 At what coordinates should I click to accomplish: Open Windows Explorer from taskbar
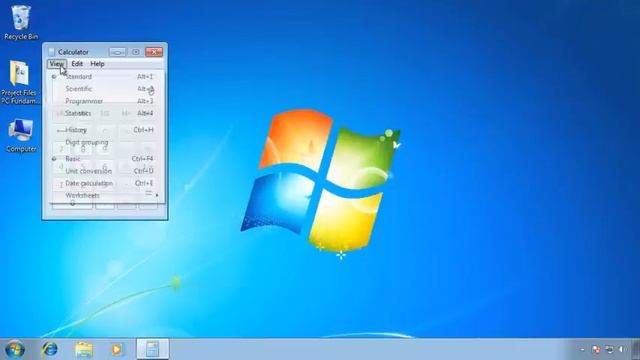[84, 349]
